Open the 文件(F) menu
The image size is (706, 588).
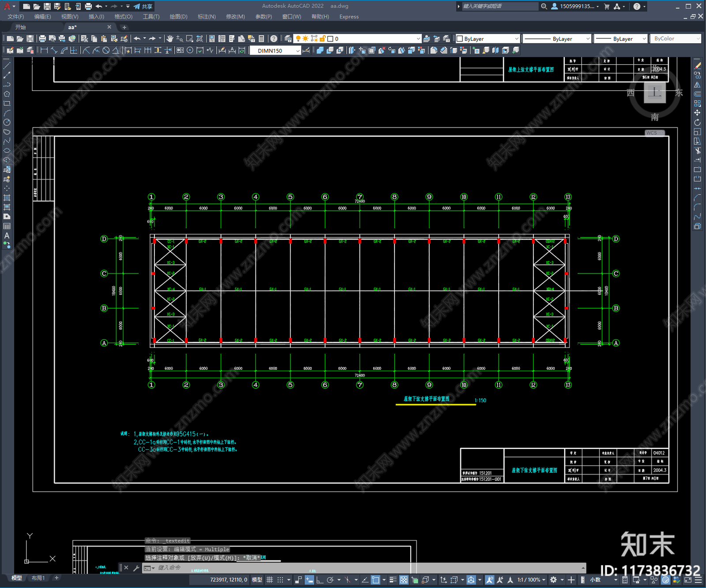pyautogui.click(x=16, y=17)
